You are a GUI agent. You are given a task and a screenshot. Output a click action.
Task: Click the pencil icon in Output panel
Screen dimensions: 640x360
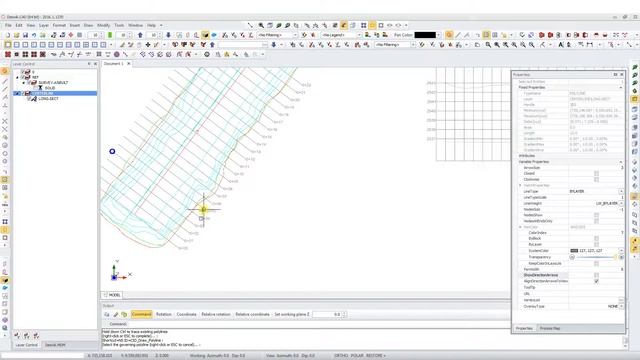point(116,314)
